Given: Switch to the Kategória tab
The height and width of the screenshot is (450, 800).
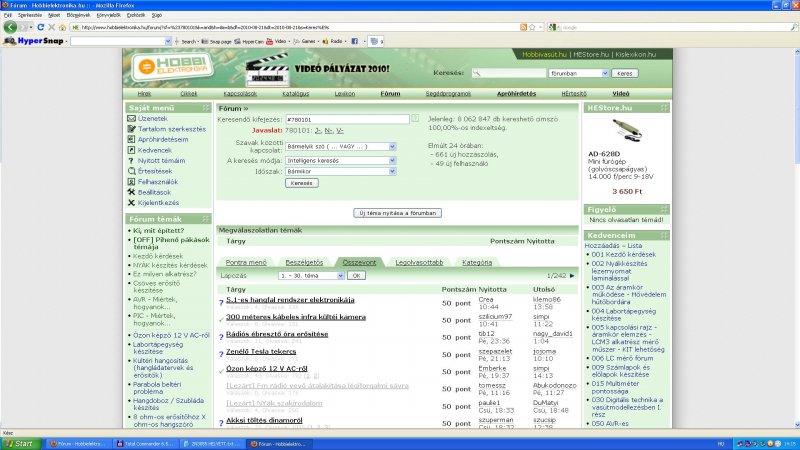Looking at the screenshot, I should (x=477, y=262).
